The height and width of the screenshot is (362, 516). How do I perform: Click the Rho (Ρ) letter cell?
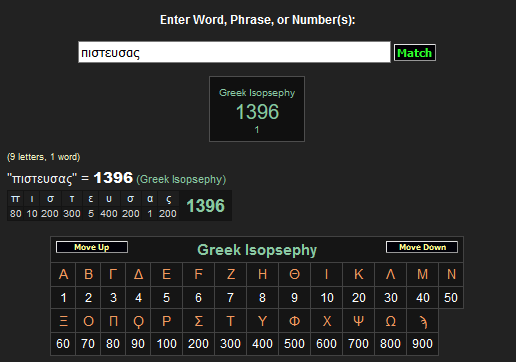166,321
